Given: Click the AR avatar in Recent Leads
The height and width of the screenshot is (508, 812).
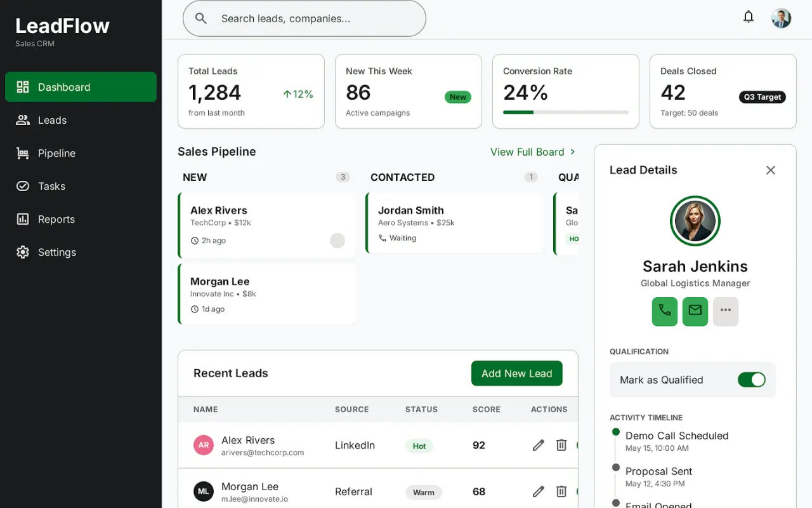Looking at the screenshot, I should [204, 445].
